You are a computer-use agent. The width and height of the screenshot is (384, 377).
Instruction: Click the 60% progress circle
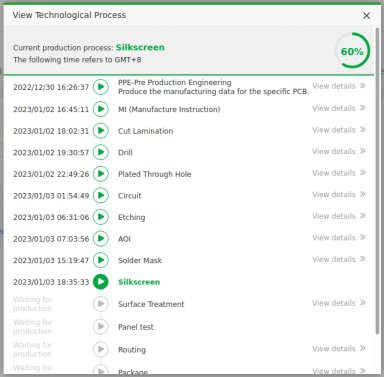click(352, 50)
